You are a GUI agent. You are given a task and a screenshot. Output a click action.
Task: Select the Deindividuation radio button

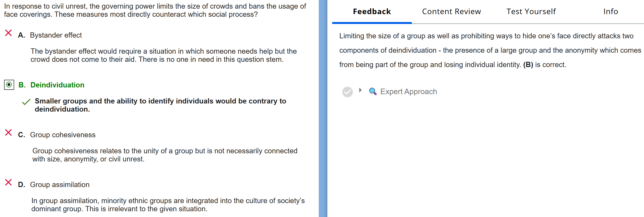point(9,85)
